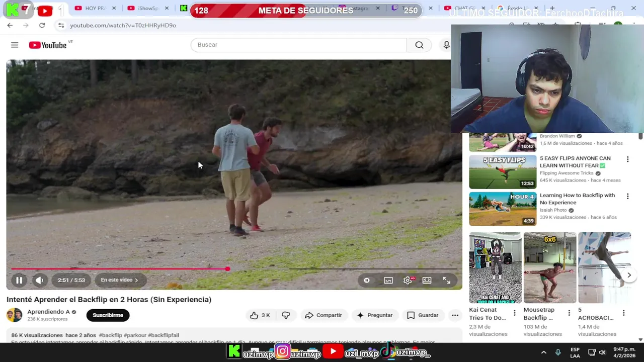Open options for Learning How to Backflip video
Image resolution: width=644 pixels, height=362 pixels.
pyautogui.click(x=627, y=197)
